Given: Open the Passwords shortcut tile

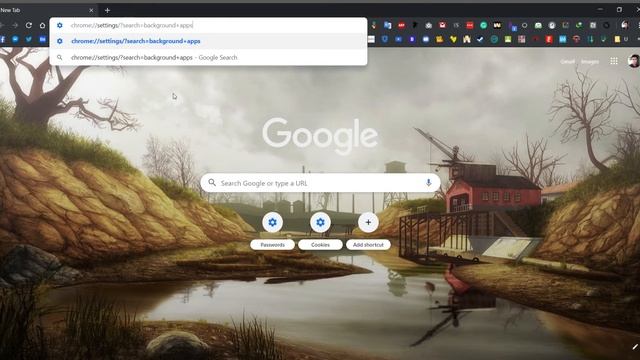Looking at the screenshot, I should 272,230.
